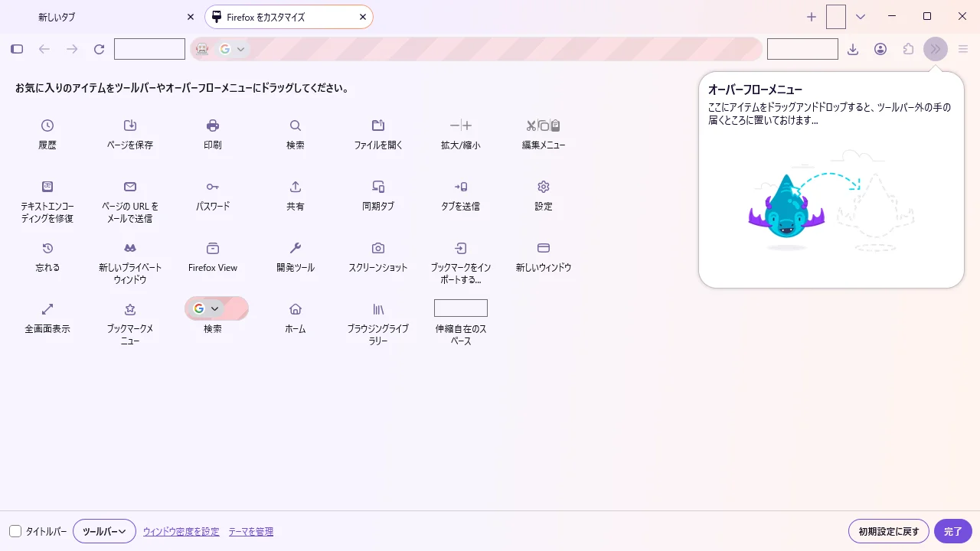Select the 全画面表示 arrows icon

47,309
